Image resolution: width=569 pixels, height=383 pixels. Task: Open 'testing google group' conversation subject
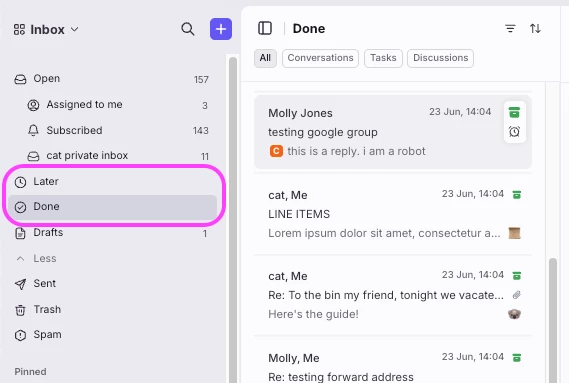pyautogui.click(x=323, y=132)
